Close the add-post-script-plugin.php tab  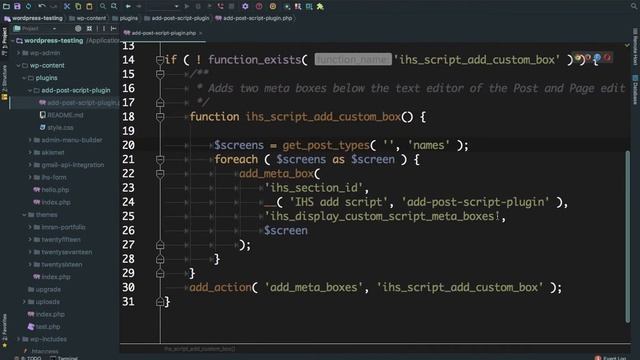tap(200, 33)
